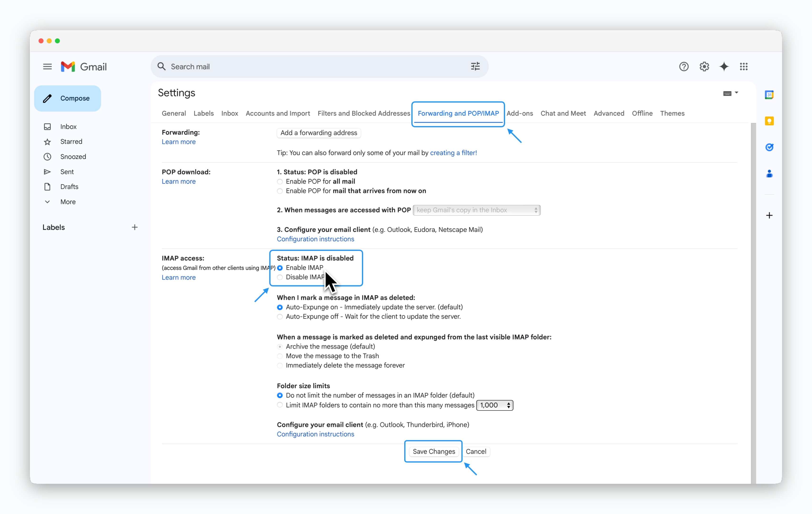
Task: Select the Enable IMAP radio button
Action: click(280, 268)
